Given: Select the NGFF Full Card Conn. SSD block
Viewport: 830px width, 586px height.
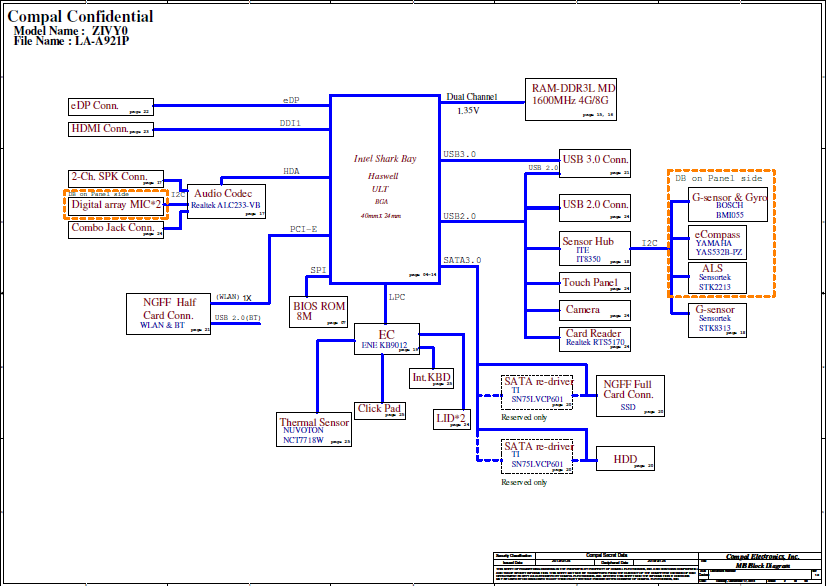Looking at the screenshot, I should pyautogui.click(x=627, y=396).
